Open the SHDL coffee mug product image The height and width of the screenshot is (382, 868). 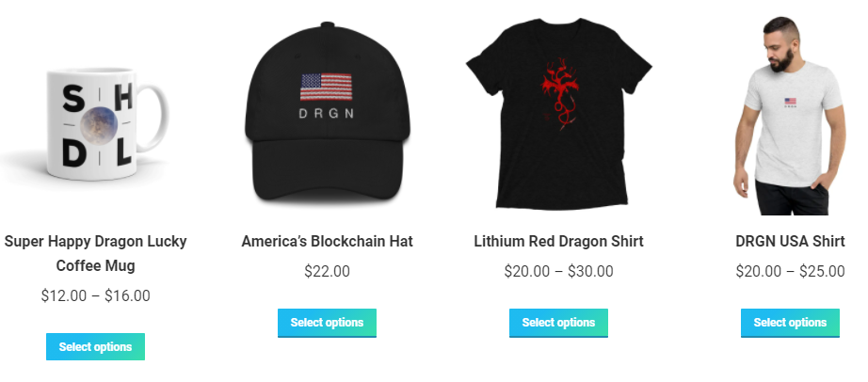(95, 119)
